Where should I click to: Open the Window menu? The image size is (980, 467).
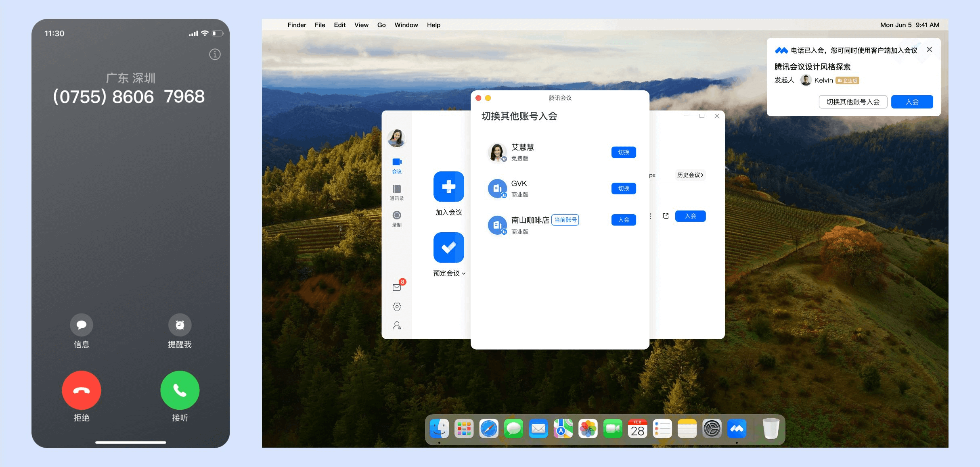click(406, 25)
